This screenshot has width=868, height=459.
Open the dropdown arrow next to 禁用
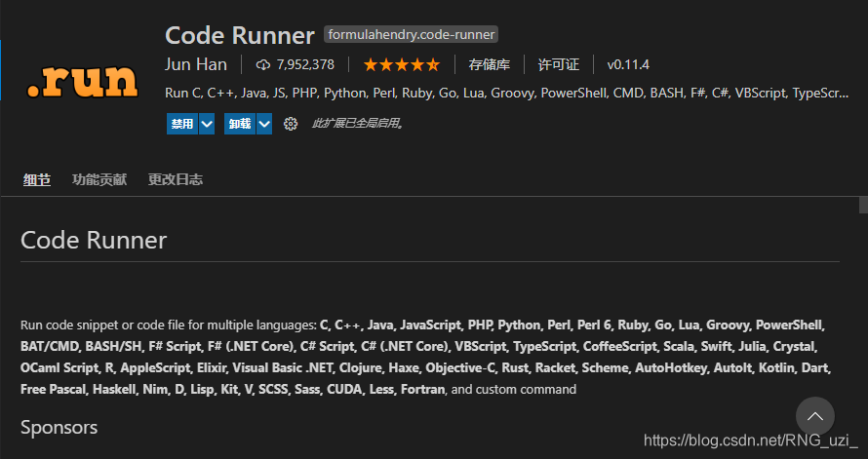coord(207,124)
